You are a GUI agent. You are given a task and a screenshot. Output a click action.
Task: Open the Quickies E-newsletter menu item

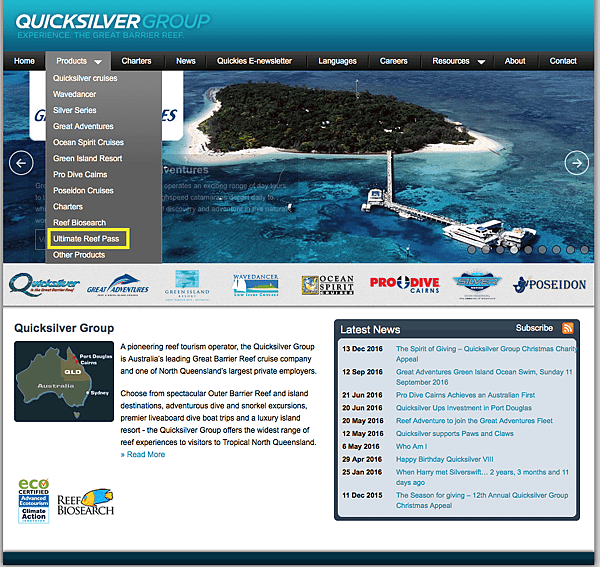tap(254, 61)
